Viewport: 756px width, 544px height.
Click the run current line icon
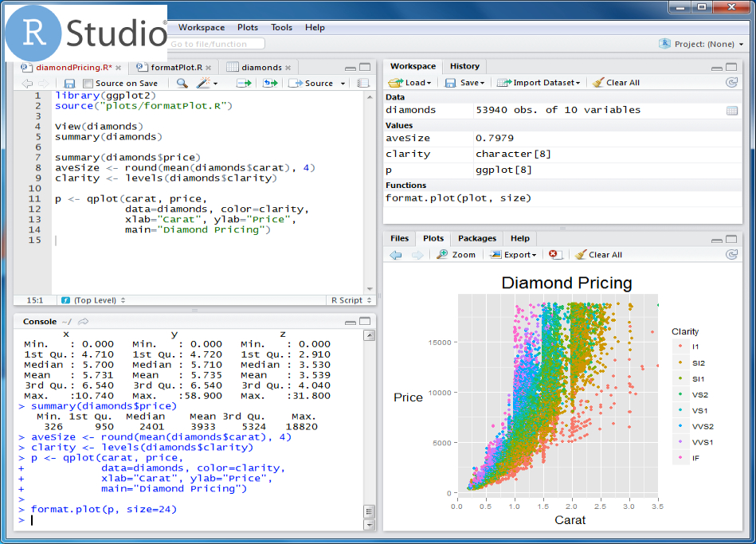(244, 84)
